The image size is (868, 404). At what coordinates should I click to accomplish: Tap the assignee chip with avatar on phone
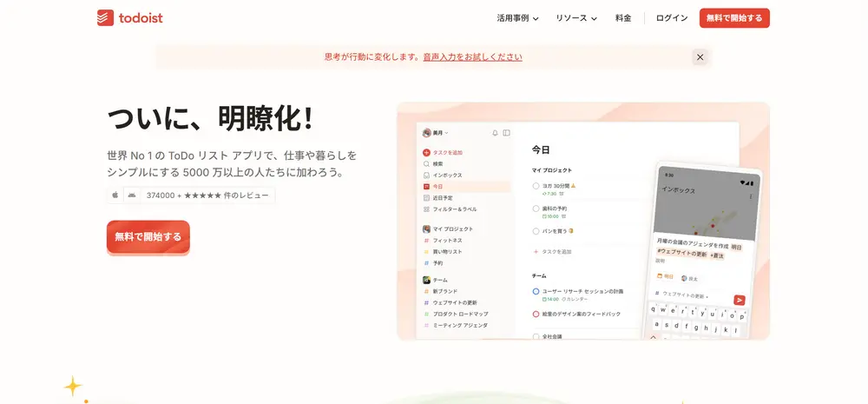click(690, 278)
